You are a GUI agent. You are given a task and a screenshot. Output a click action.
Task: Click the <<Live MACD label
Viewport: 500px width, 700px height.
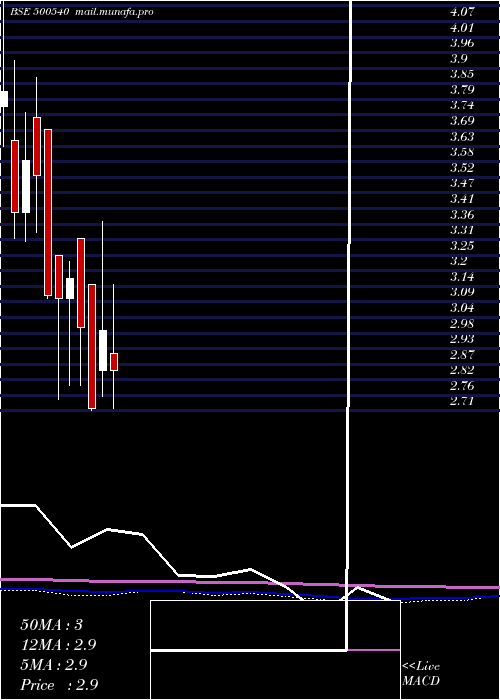tap(421, 674)
